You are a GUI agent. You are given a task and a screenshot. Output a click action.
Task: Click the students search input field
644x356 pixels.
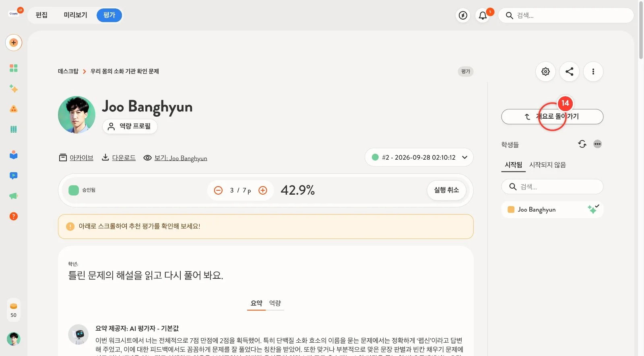pos(552,187)
